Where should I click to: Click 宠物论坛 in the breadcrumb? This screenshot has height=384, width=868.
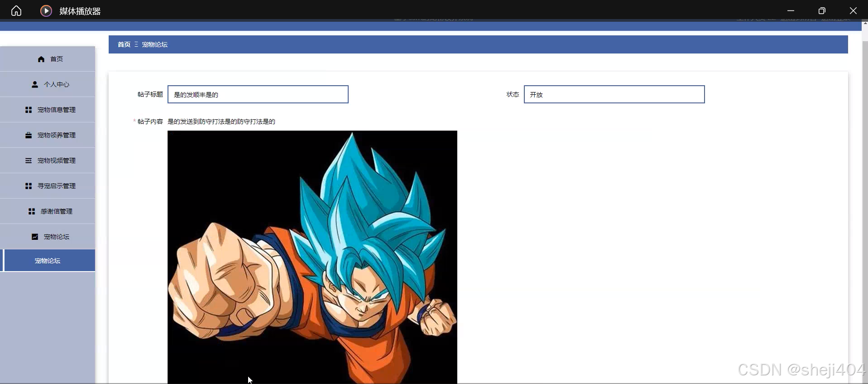155,44
